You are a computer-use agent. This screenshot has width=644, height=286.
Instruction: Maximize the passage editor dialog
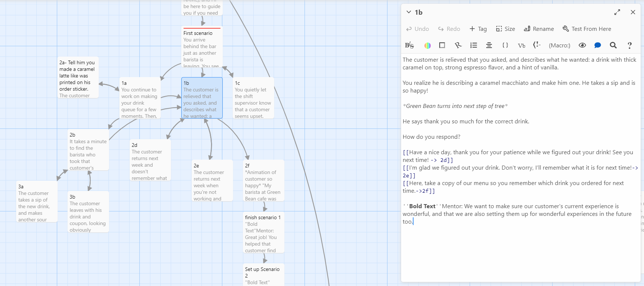(617, 12)
